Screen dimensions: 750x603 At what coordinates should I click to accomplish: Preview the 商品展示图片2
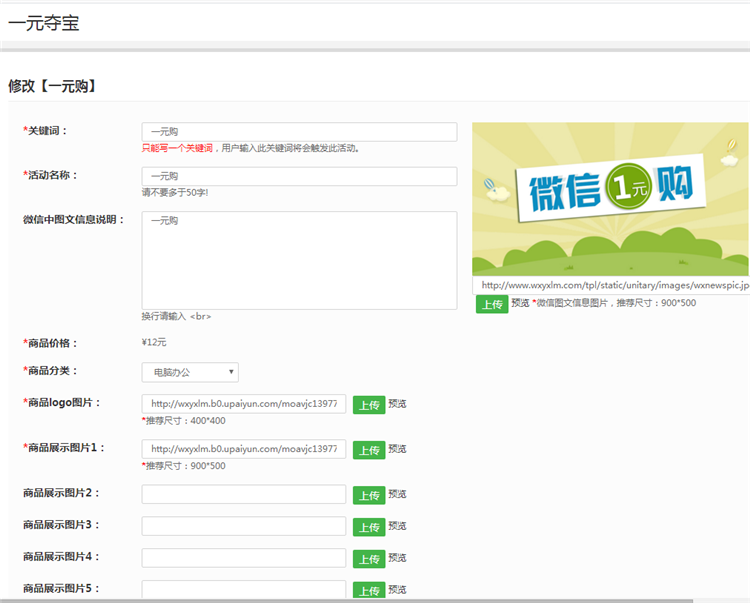(397, 494)
